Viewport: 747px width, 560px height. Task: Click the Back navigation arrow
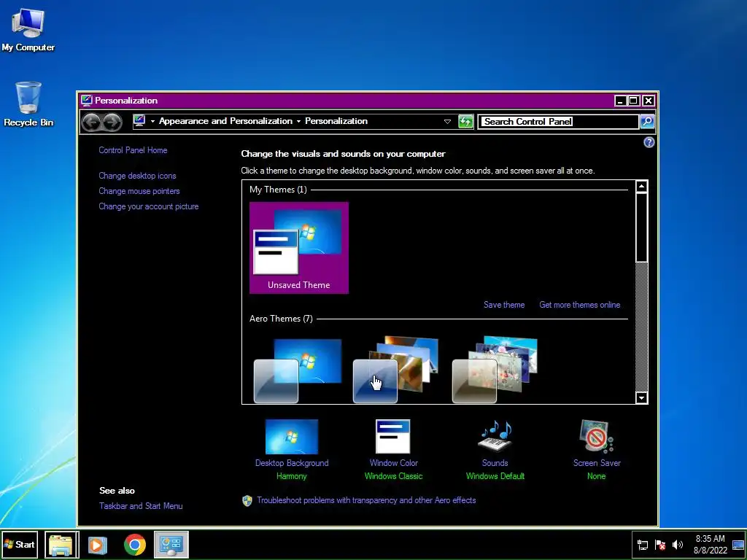pyautogui.click(x=91, y=122)
